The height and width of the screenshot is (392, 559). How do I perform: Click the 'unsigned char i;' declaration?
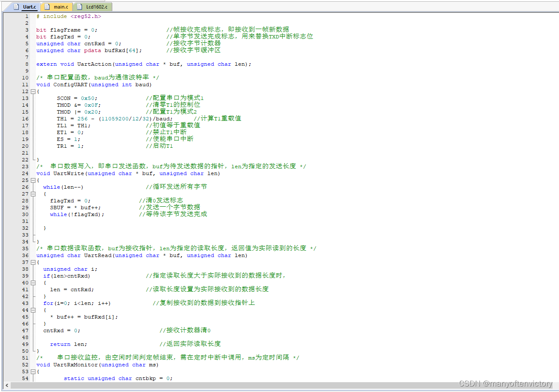[70, 269]
